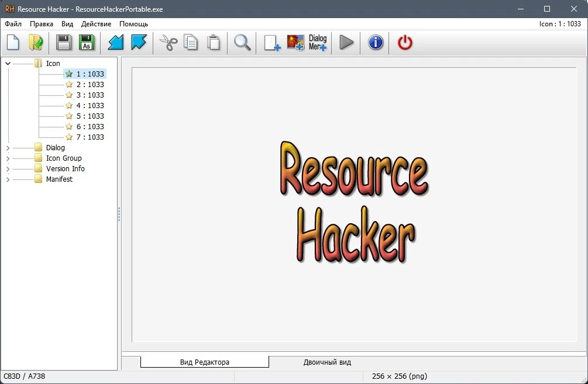Click the Compile play arrow icon
Image resolution: width=588 pixels, height=384 pixels.
(x=346, y=42)
